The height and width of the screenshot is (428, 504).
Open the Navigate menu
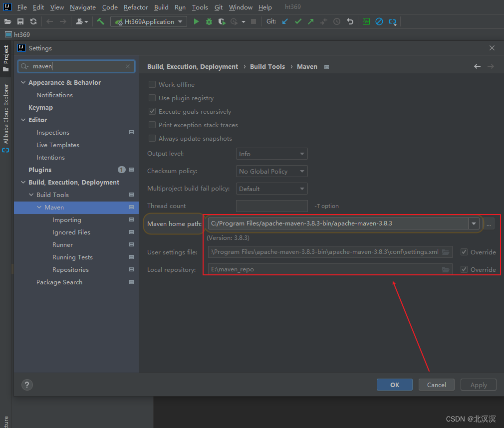point(83,7)
